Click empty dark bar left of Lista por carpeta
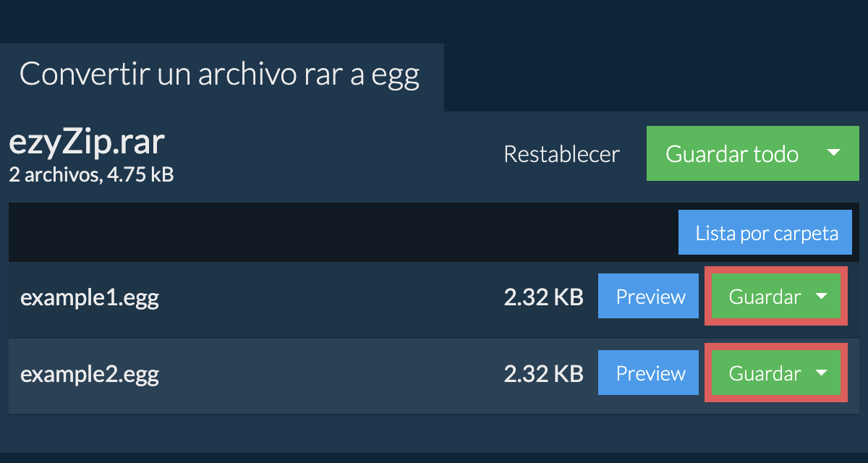Viewport: 868px width, 463px height. pyautogui.click(x=340, y=232)
